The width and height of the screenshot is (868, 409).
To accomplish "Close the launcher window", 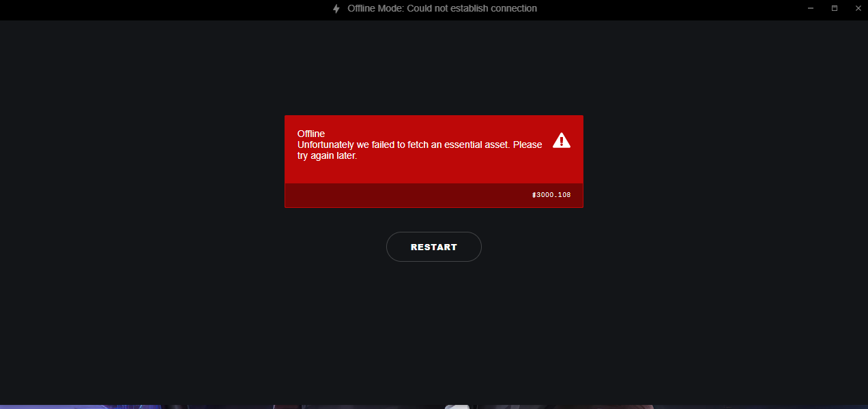I will [x=857, y=8].
